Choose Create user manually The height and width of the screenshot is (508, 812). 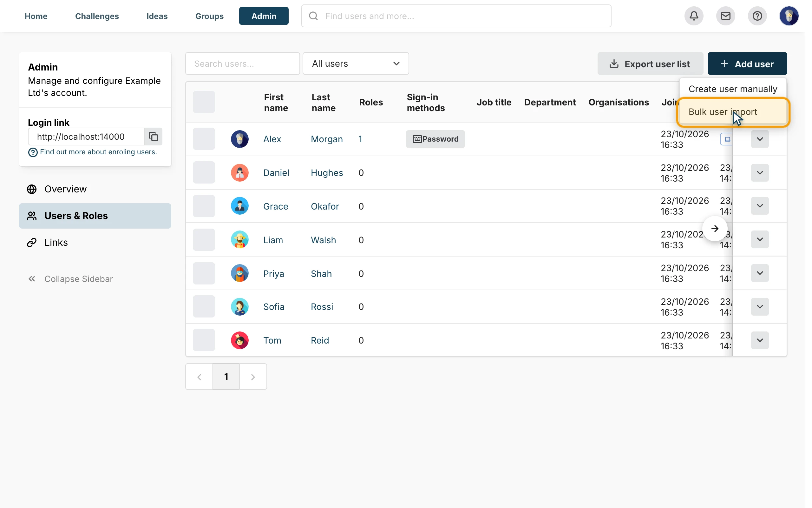(733, 89)
